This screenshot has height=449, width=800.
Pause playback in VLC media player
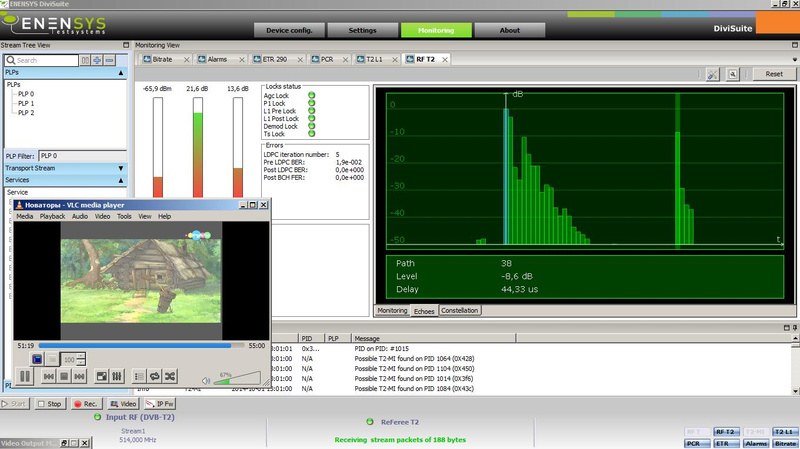click(24, 376)
